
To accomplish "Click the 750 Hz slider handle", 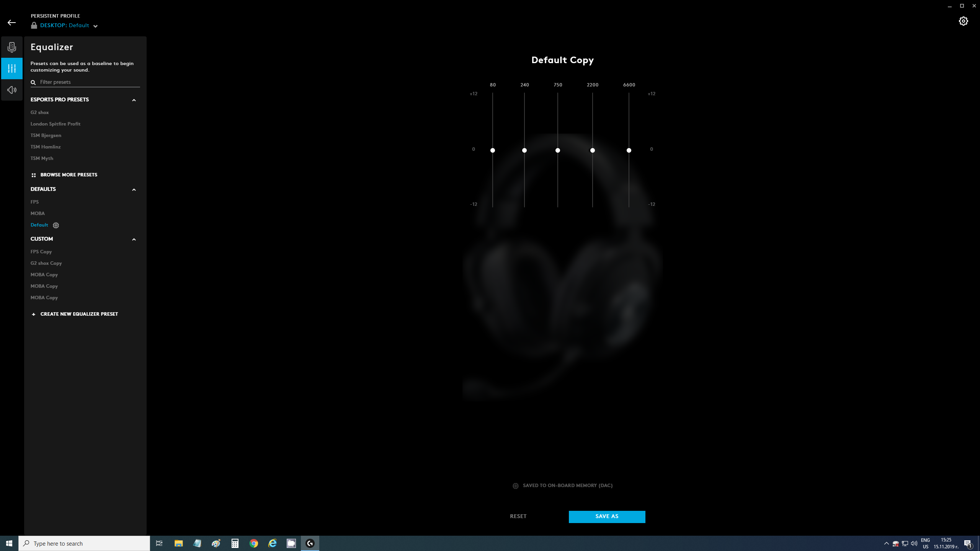I will (558, 150).
